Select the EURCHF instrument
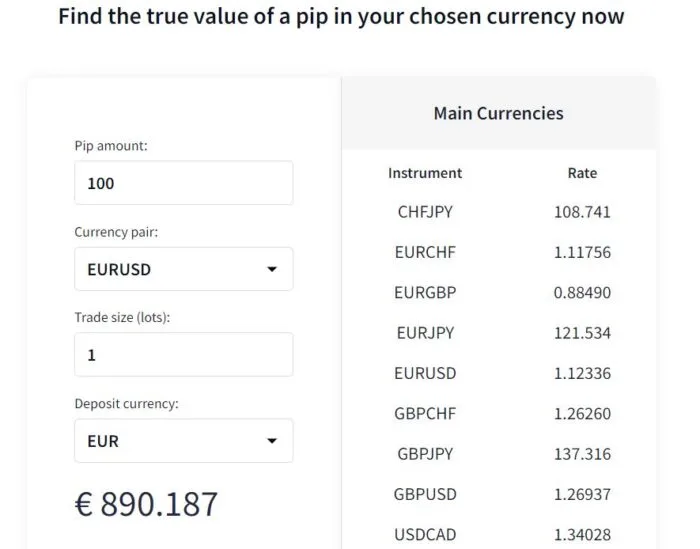The image size is (700, 549). [x=425, y=252]
